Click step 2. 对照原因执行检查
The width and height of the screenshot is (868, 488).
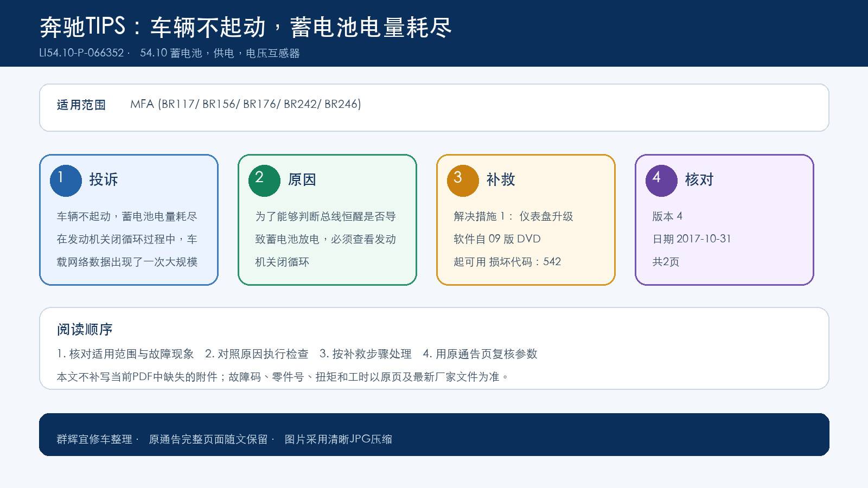click(257, 354)
